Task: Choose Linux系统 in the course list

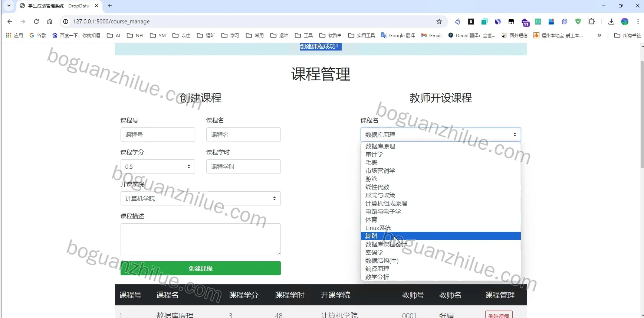Action: [x=441, y=228]
